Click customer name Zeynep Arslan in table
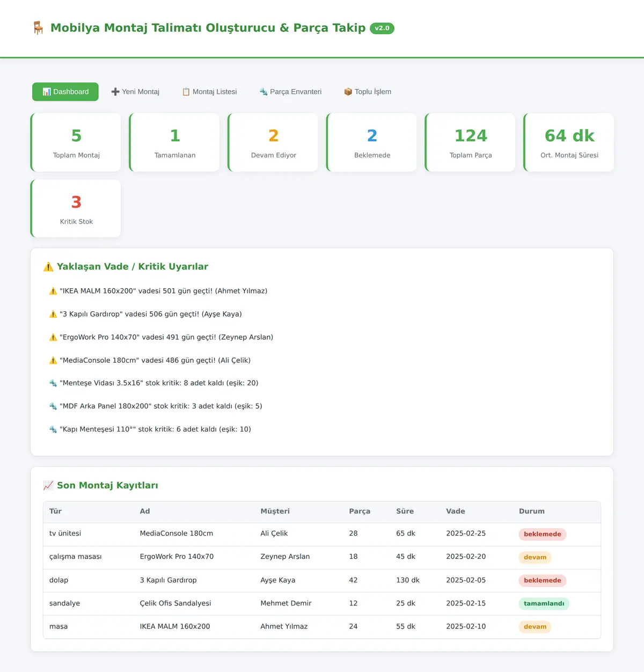644x672 pixels. (x=285, y=557)
